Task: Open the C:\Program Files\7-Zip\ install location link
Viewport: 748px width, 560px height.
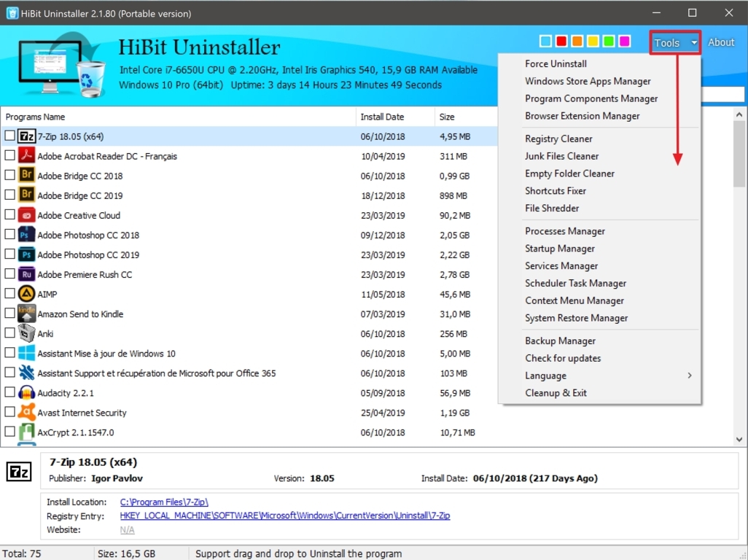Action: coord(164,502)
